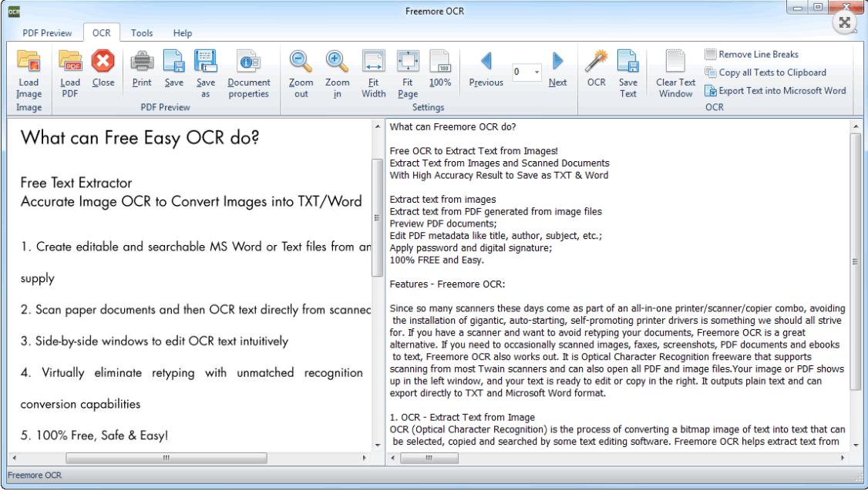Click the horizontal scrollbar of the OCR text pane
This screenshot has height=491, width=868.
click(429, 458)
